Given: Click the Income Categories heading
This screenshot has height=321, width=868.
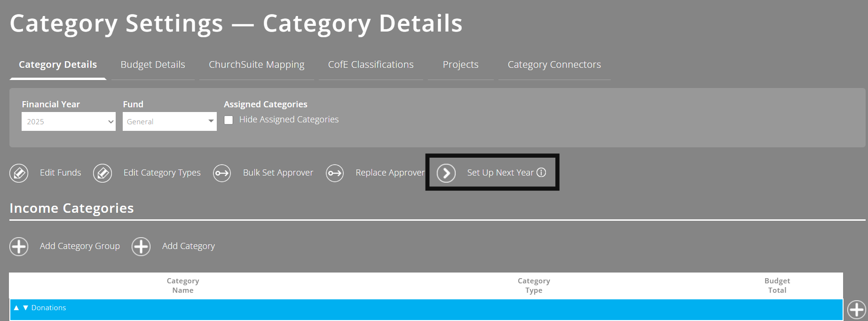Looking at the screenshot, I should [71, 208].
